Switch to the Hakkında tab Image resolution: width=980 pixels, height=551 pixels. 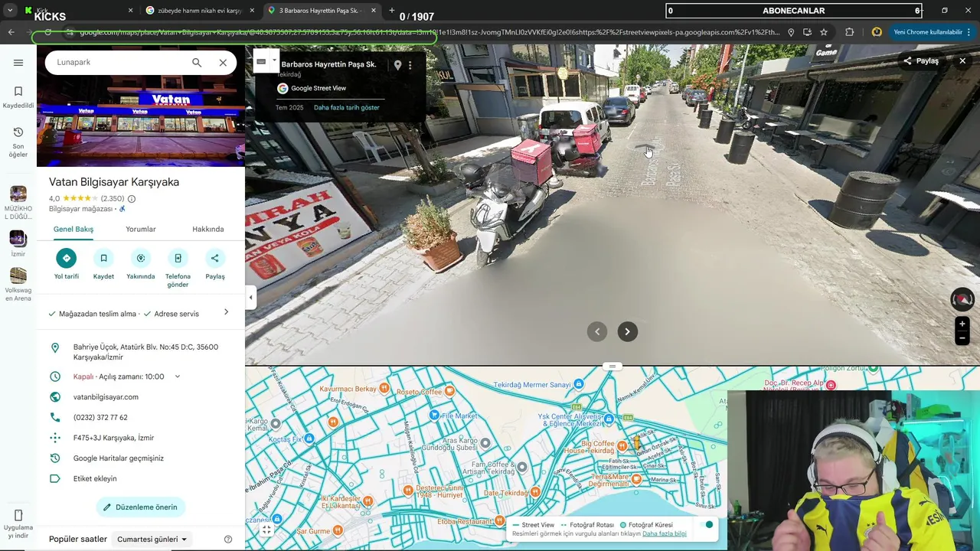click(x=208, y=229)
